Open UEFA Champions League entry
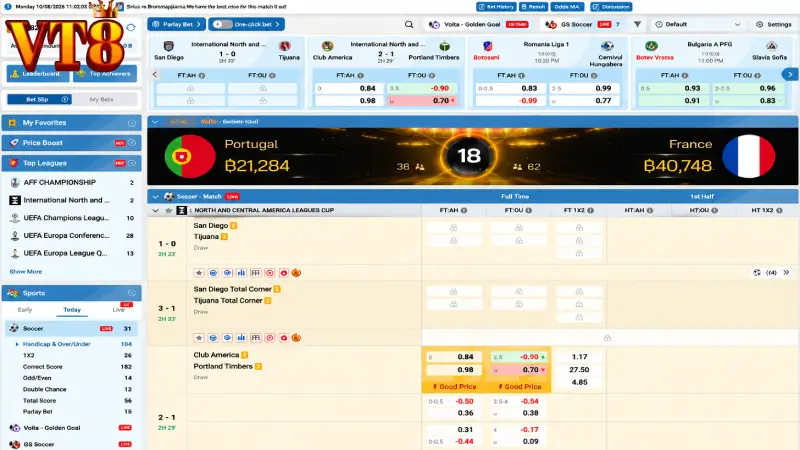 click(x=71, y=218)
